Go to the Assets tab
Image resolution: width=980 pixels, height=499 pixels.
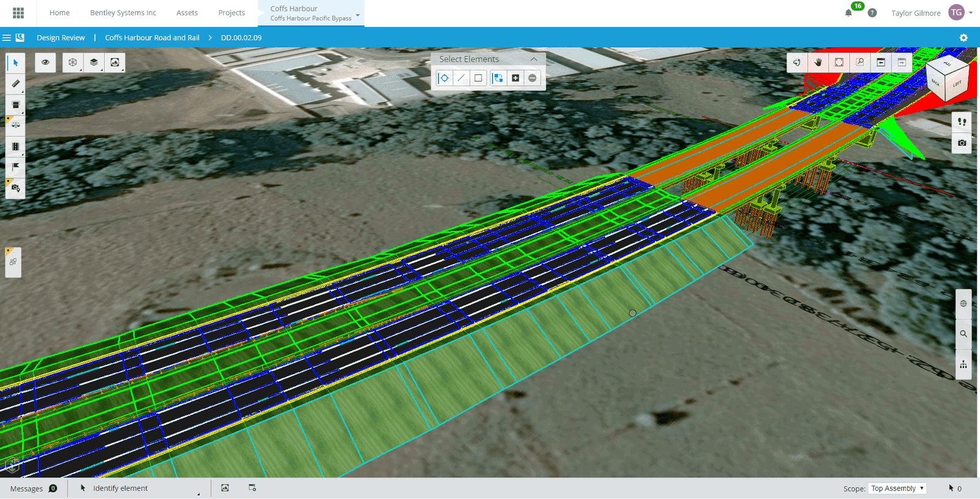pos(187,13)
